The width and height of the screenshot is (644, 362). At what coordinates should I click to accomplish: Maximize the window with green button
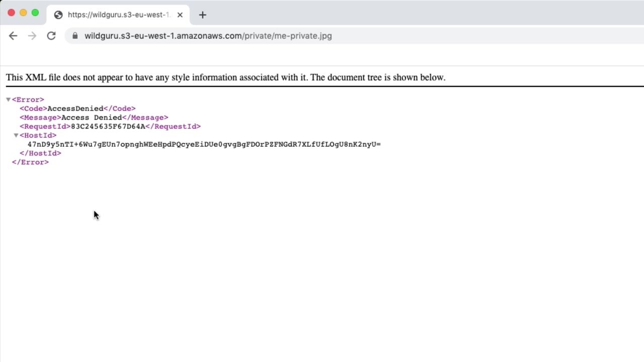click(35, 13)
